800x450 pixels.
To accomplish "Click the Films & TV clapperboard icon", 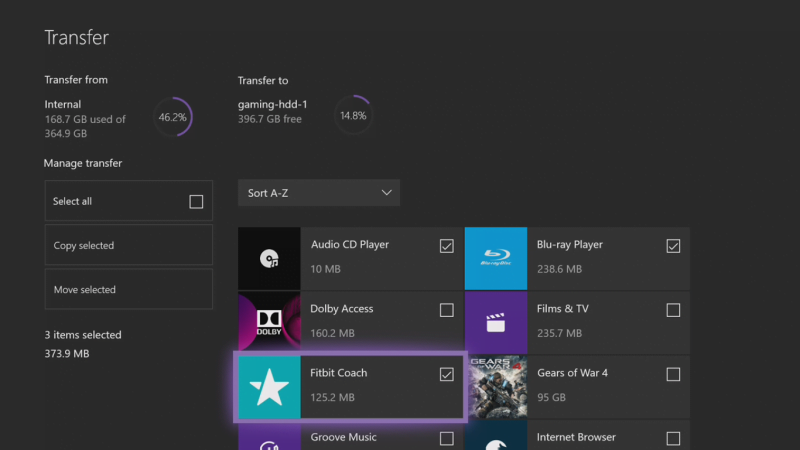I will (x=495, y=323).
